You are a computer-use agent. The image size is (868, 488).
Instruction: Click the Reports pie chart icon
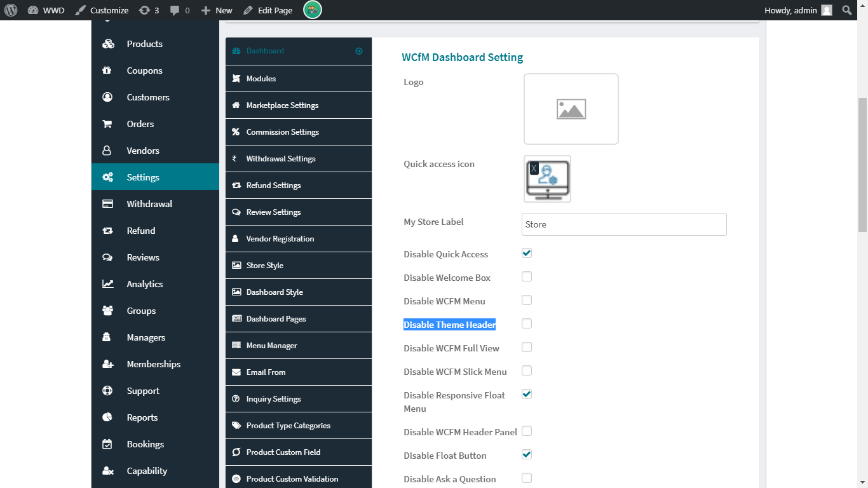point(107,417)
